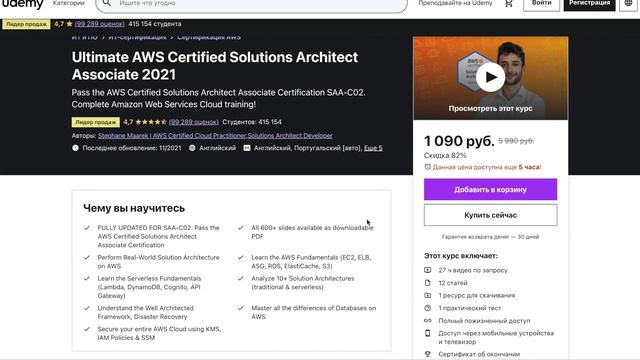Click the checkmark beside All 600+ slides
The image size is (640, 360).
pos(241,228)
